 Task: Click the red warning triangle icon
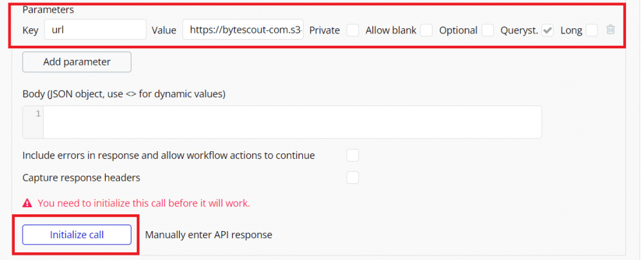pos(27,203)
